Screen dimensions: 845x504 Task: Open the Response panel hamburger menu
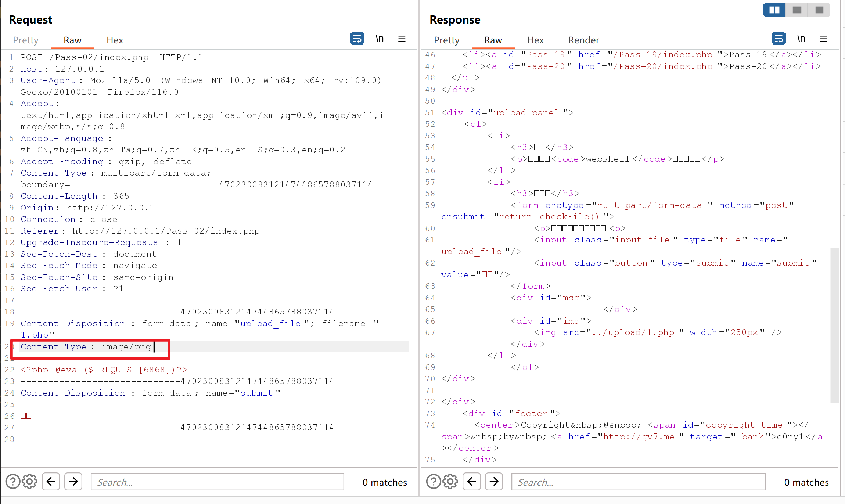823,39
